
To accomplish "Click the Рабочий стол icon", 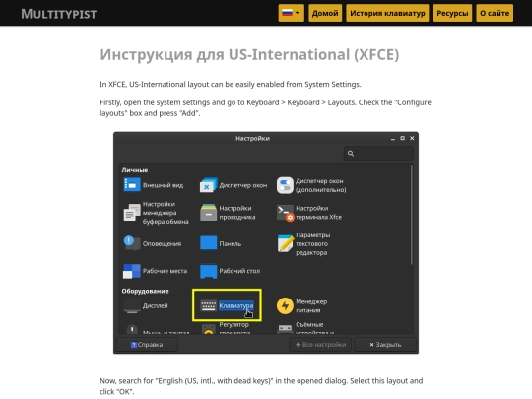I will point(208,271).
